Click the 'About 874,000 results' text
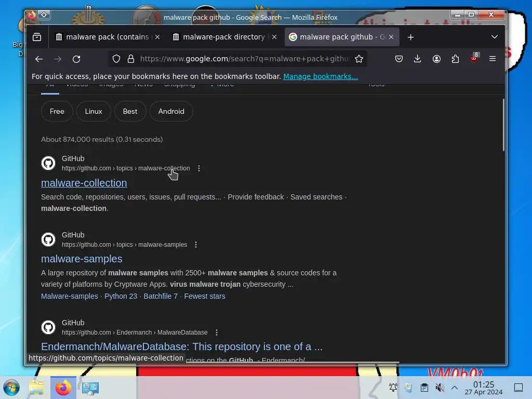 click(x=102, y=139)
